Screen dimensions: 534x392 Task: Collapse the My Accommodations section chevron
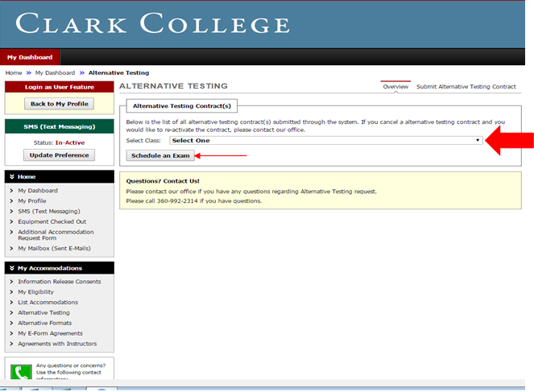[x=12, y=268]
